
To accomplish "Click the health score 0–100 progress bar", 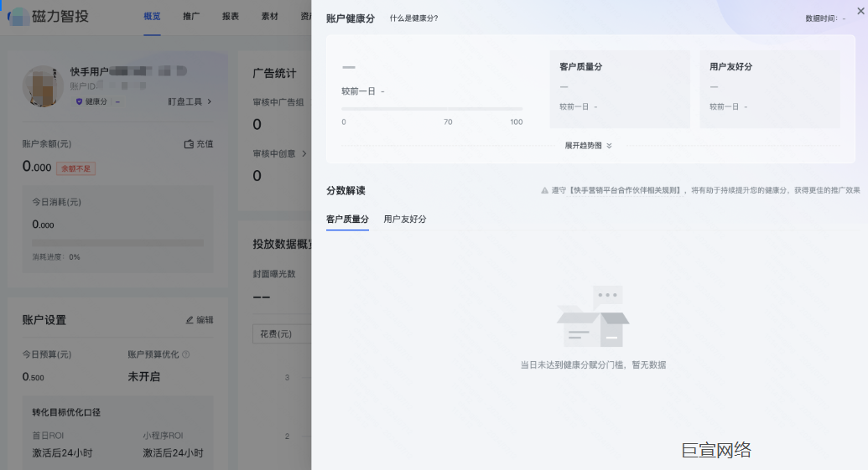I will [433, 109].
